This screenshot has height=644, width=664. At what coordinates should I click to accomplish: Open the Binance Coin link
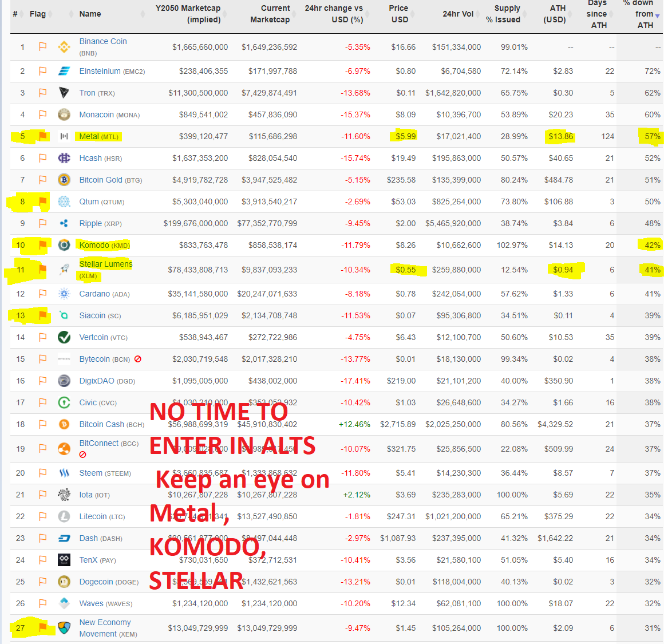tap(103, 41)
